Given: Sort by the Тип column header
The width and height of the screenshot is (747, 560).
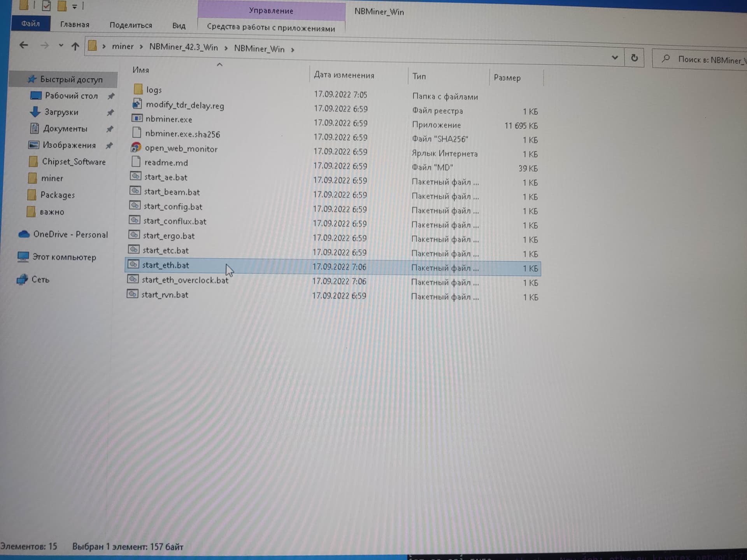Looking at the screenshot, I should [419, 76].
